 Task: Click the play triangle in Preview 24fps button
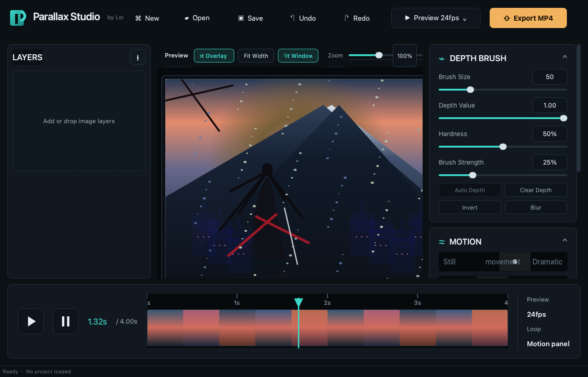tap(407, 18)
